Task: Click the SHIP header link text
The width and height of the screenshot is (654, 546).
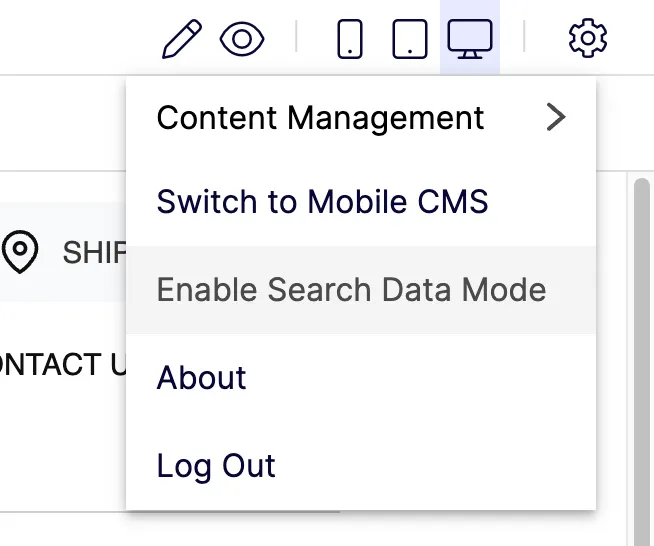Action: point(94,253)
